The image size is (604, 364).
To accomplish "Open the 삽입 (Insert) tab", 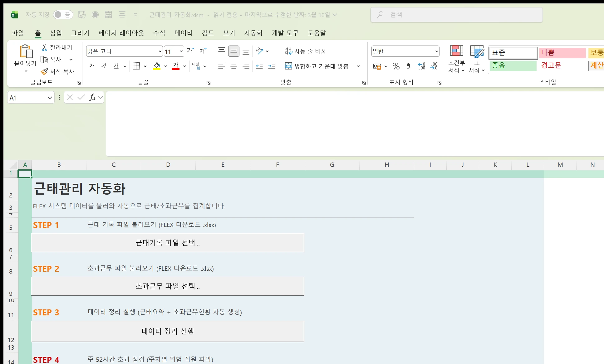I will coord(56,33).
